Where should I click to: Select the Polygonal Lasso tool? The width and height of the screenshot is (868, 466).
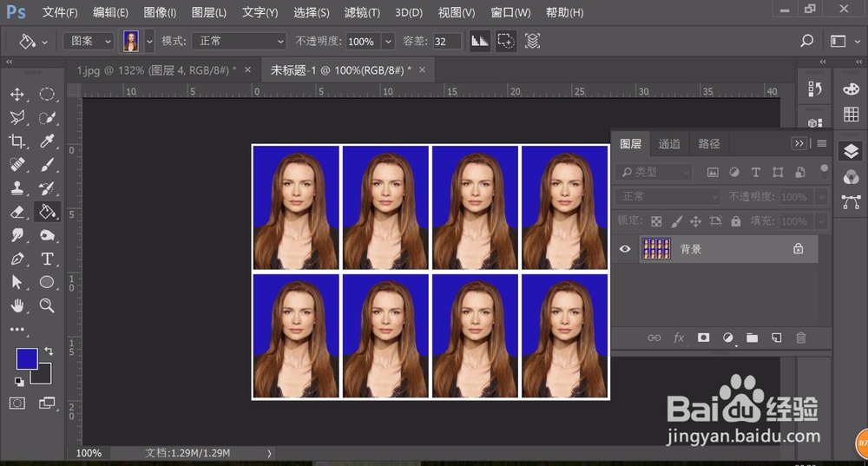pos(17,117)
